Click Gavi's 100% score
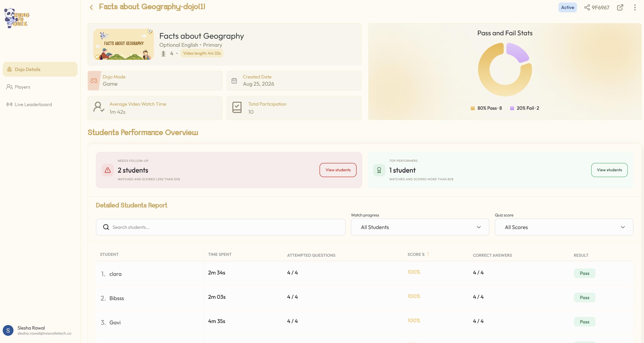 pos(414,321)
